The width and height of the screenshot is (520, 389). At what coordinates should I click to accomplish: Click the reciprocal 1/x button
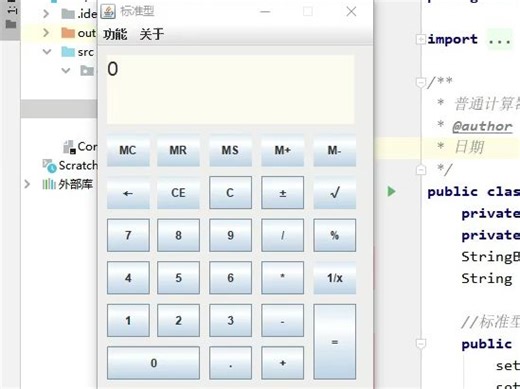[334, 278]
